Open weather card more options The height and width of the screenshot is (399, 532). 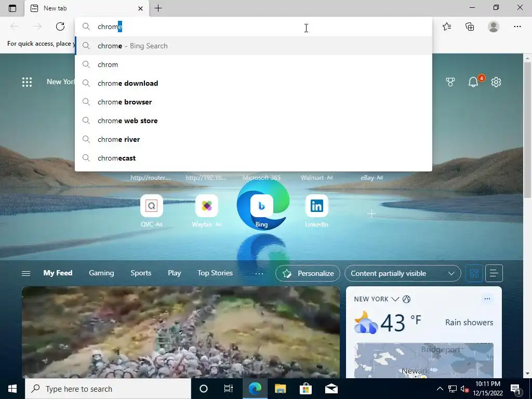tap(487, 299)
